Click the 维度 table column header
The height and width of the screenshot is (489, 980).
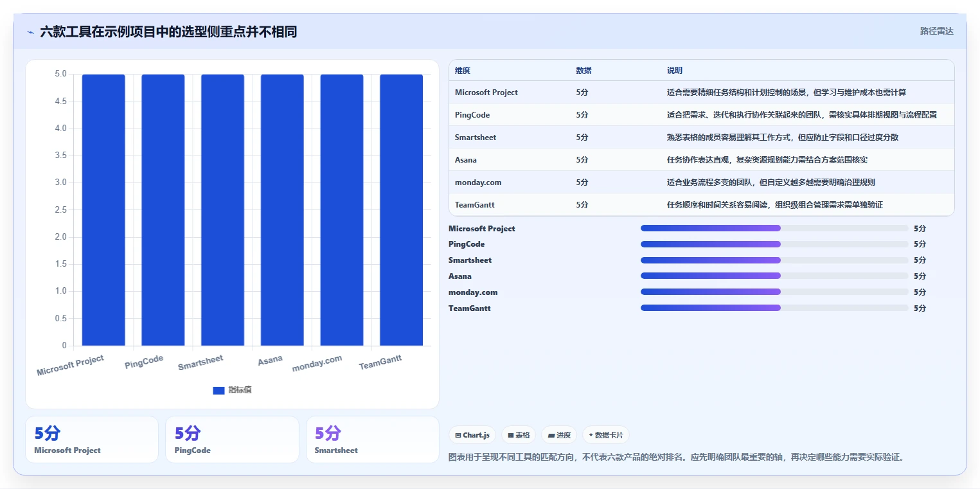click(x=463, y=71)
